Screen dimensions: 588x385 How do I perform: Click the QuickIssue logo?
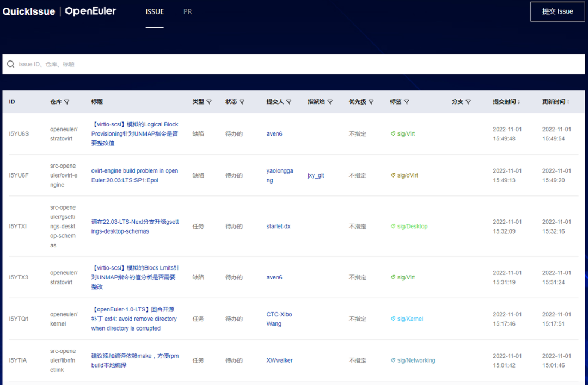click(29, 11)
